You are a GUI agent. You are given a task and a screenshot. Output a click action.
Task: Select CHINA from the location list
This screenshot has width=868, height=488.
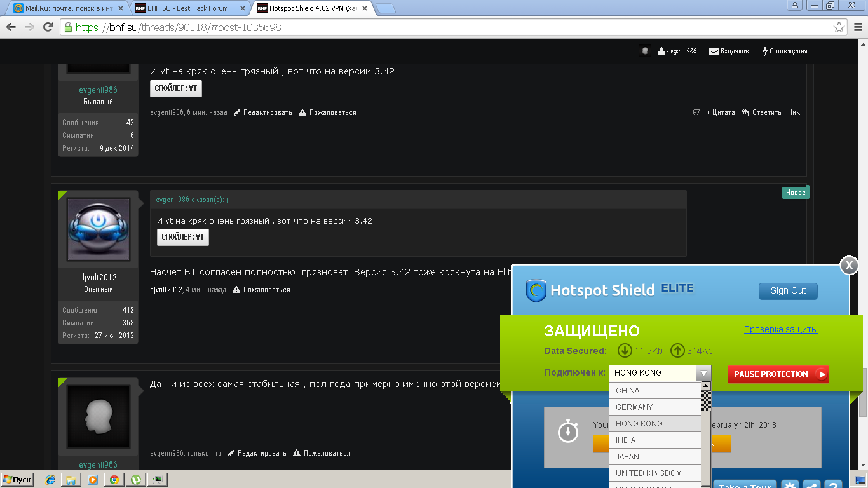click(x=654, y=391)
